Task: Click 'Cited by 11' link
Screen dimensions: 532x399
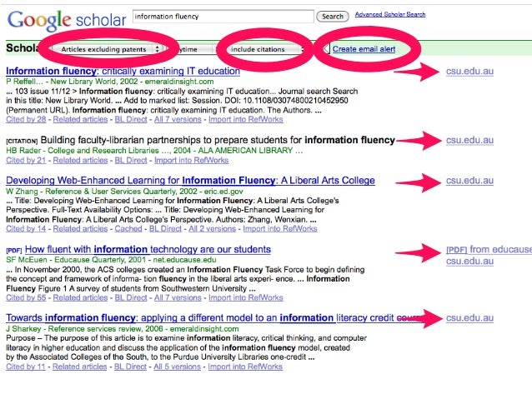Action: click(x=26, y=367)
